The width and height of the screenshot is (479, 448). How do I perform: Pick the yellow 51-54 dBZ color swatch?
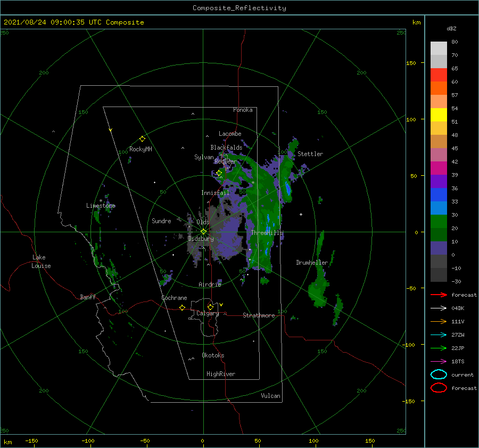tap(439, 115)
